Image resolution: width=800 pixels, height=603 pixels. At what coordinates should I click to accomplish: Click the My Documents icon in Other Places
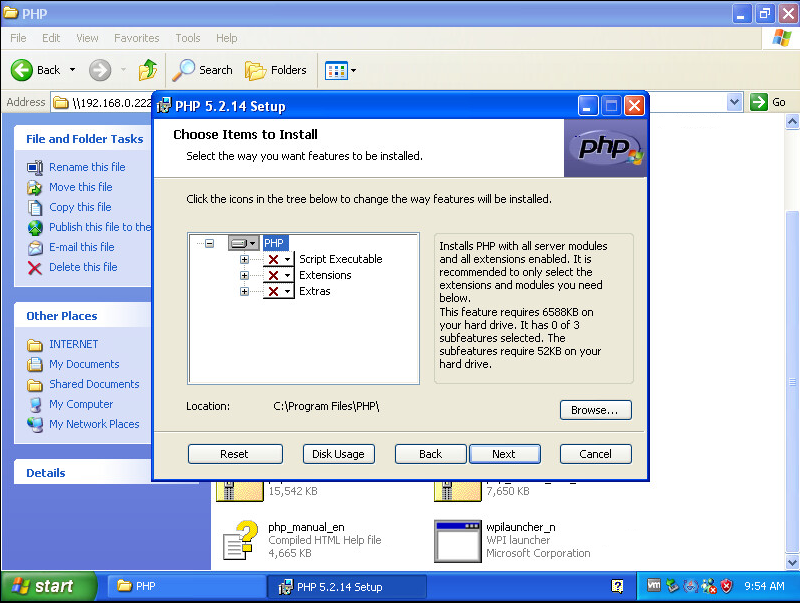[x=35, y=364]
